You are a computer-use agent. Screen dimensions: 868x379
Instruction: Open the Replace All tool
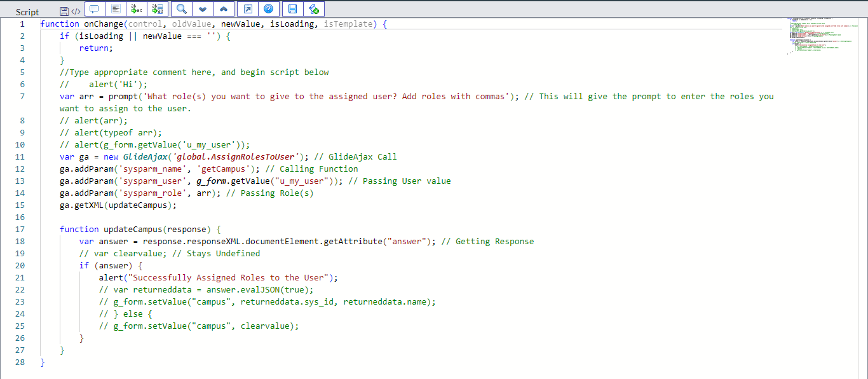(158, 9)
